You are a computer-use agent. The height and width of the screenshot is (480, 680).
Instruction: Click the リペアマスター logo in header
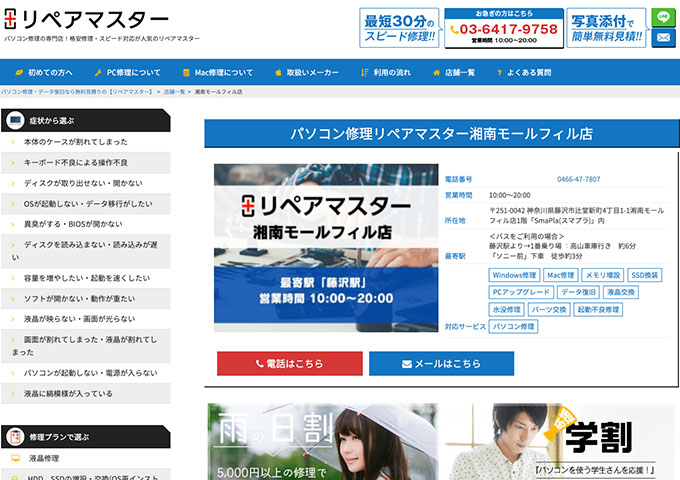tap(86, 19)
